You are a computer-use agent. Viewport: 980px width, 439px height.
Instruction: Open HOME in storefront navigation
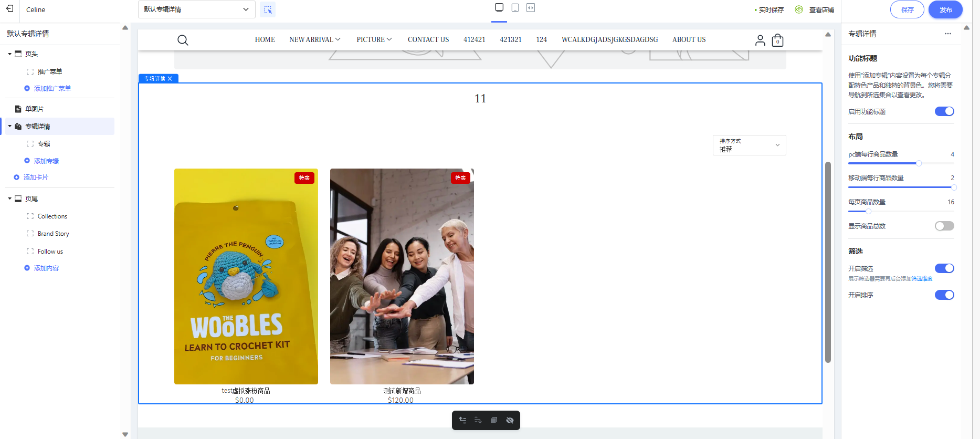[x=265, y=39]
